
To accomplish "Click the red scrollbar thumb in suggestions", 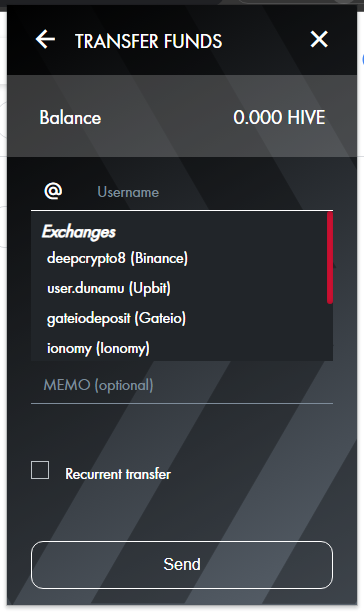I will coord(330,258).
